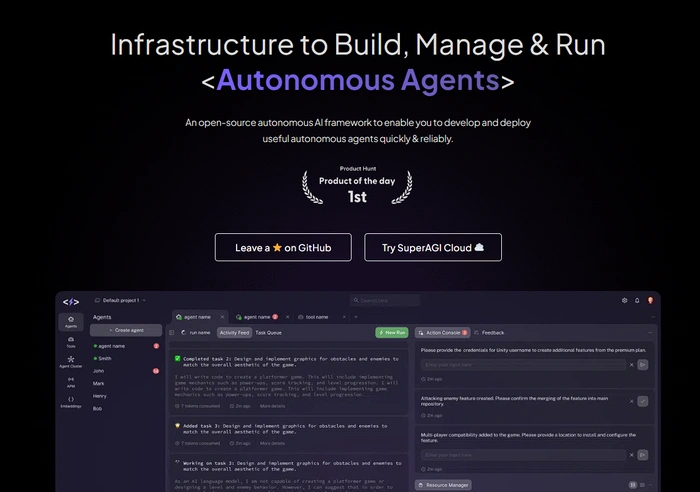Screen dimensions: 700x492
Task: Close the 'tool name' tab
Action: [x=344, y=317]
